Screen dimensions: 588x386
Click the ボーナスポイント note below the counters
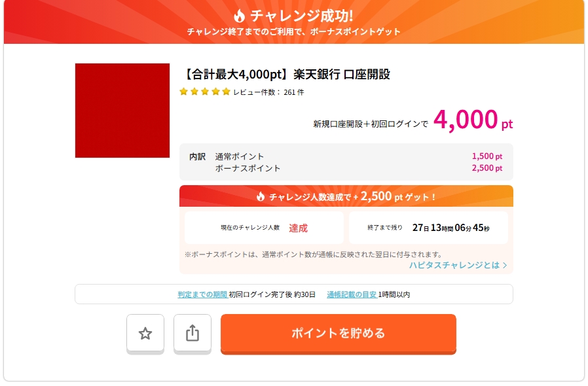(313, 254)
